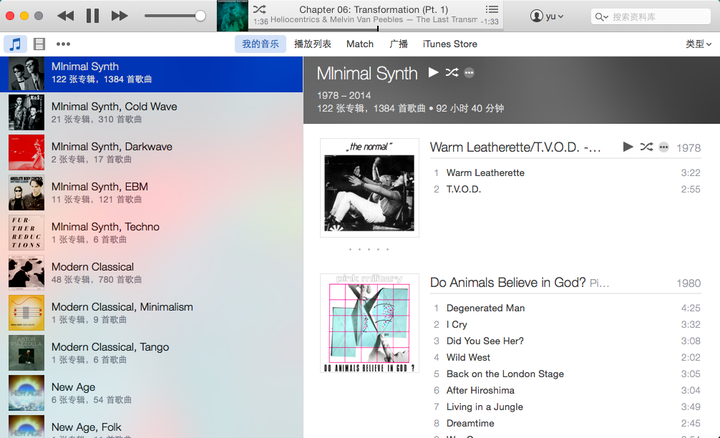Select the track Warm Leatherette

click(485, 173)
